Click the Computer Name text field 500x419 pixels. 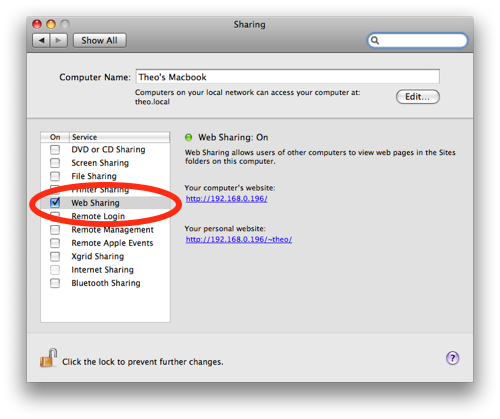click(x=288, y=77)
